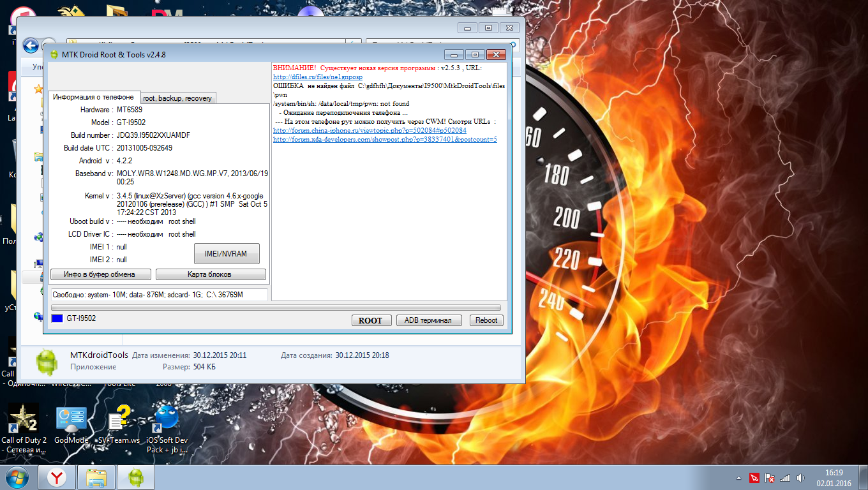This screenshot has height=490, width=868.
Task: Copy info with Инфо в буфер обмена
Action: [x=101, y=274]
